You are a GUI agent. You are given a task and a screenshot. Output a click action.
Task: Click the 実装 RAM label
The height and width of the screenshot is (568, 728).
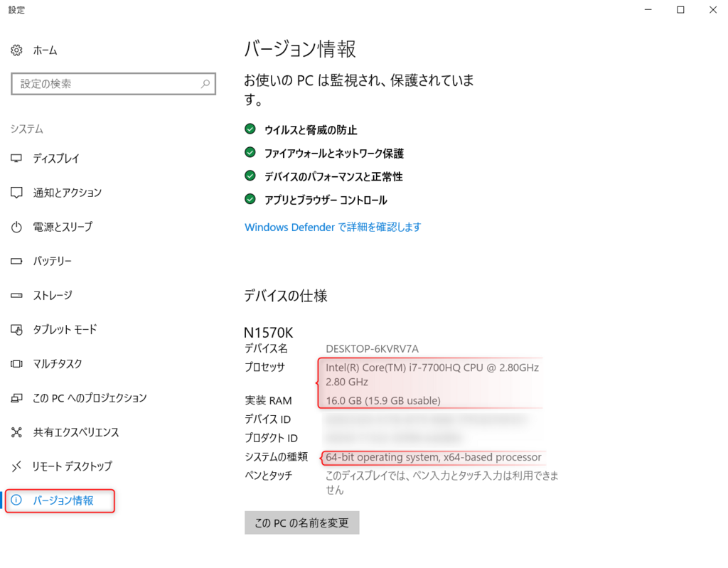268,400
